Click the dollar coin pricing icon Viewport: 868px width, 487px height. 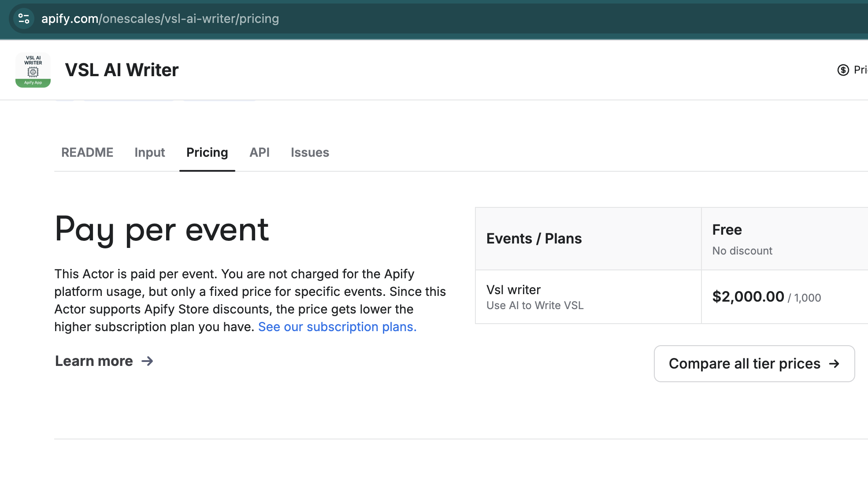843,70
